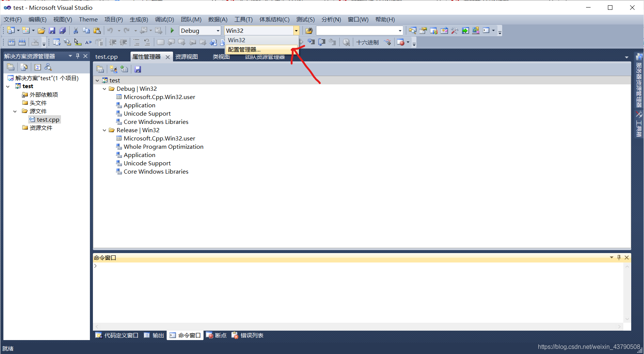Open the Debug configuration dropdown
This screenshot has width=644, height=354.
(218, 31)
